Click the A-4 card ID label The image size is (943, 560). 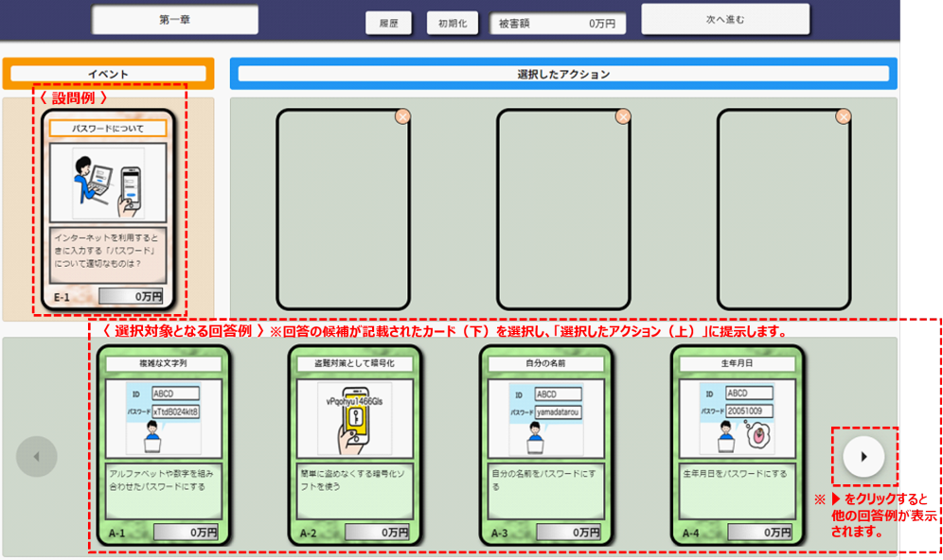(690, 533)
